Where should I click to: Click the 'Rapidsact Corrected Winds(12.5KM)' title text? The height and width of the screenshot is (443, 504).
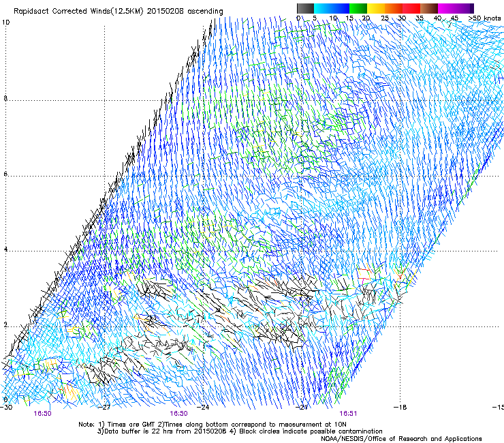78,12
